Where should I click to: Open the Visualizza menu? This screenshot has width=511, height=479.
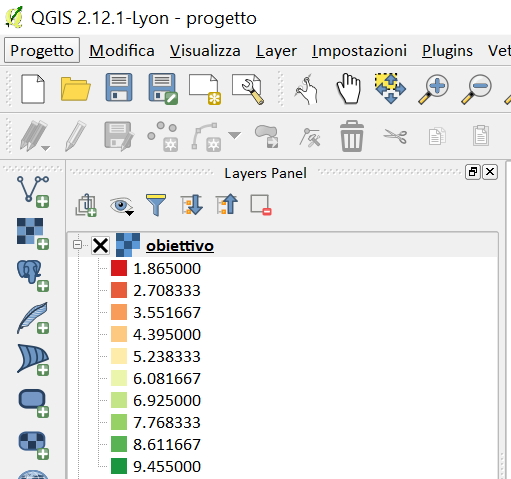(x=205, y=51)
